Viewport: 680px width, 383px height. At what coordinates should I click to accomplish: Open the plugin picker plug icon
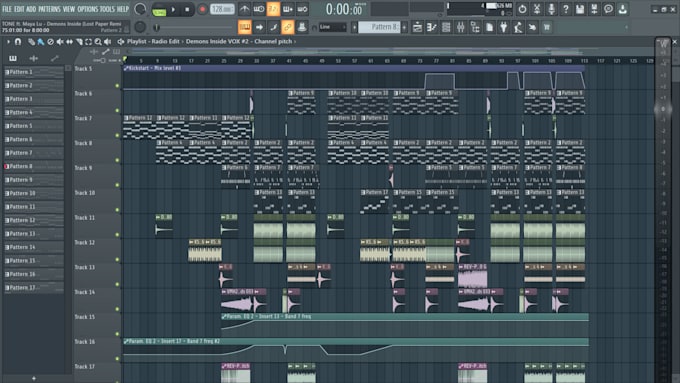[x=503, y=27]
